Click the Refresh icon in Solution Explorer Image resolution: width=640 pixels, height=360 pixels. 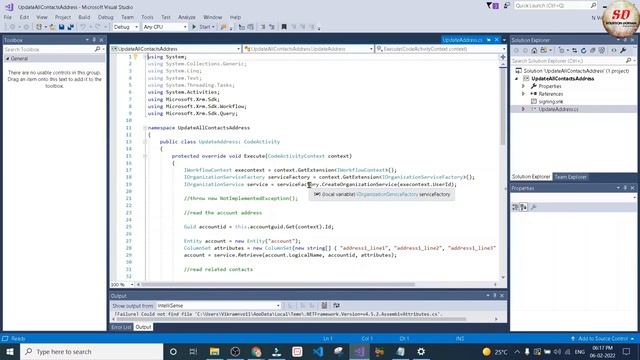coord(583,51)
